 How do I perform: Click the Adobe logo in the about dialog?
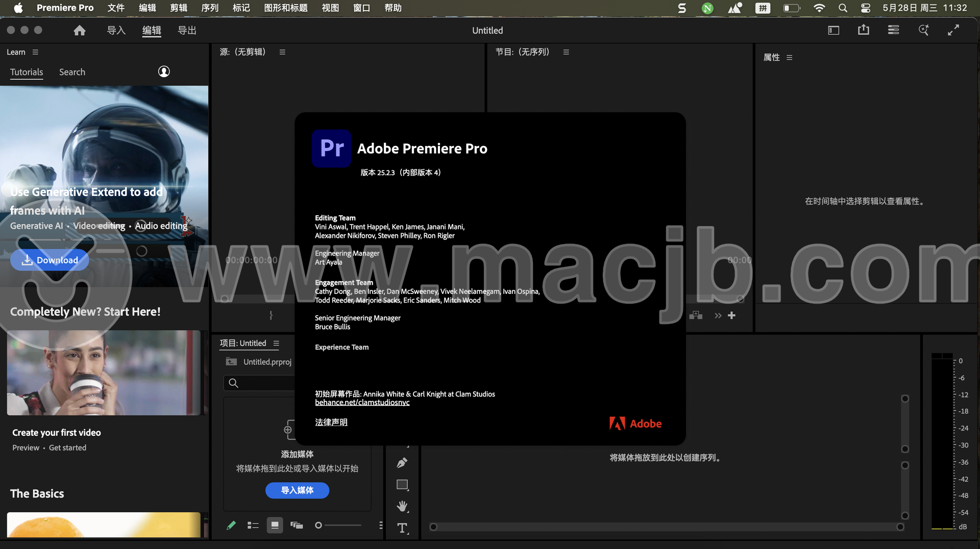pyautogui.click(x=635, y=423)
